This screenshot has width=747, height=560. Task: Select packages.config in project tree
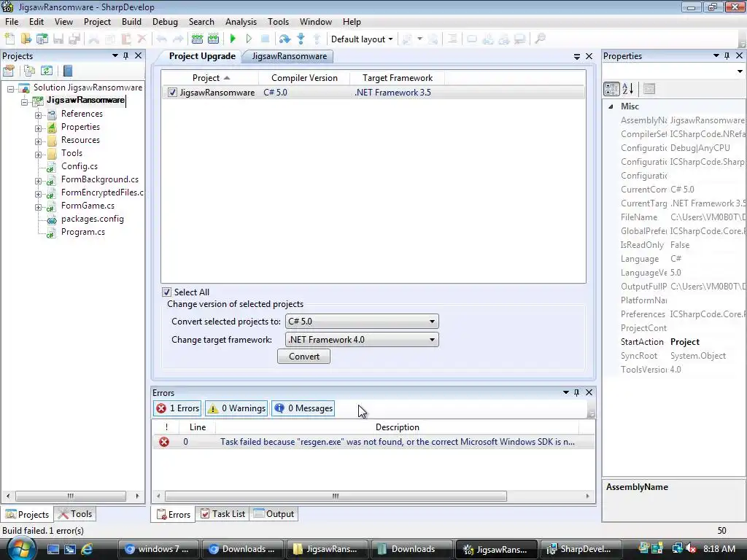pyautogui.click(x=93, y=219)
